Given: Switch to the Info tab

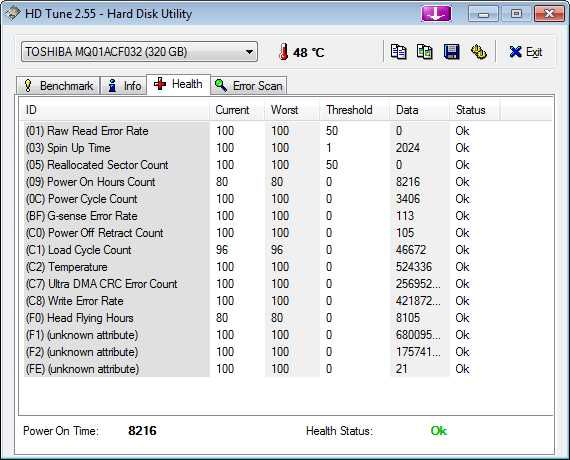Looking at the screenshot, I should 124,86.
